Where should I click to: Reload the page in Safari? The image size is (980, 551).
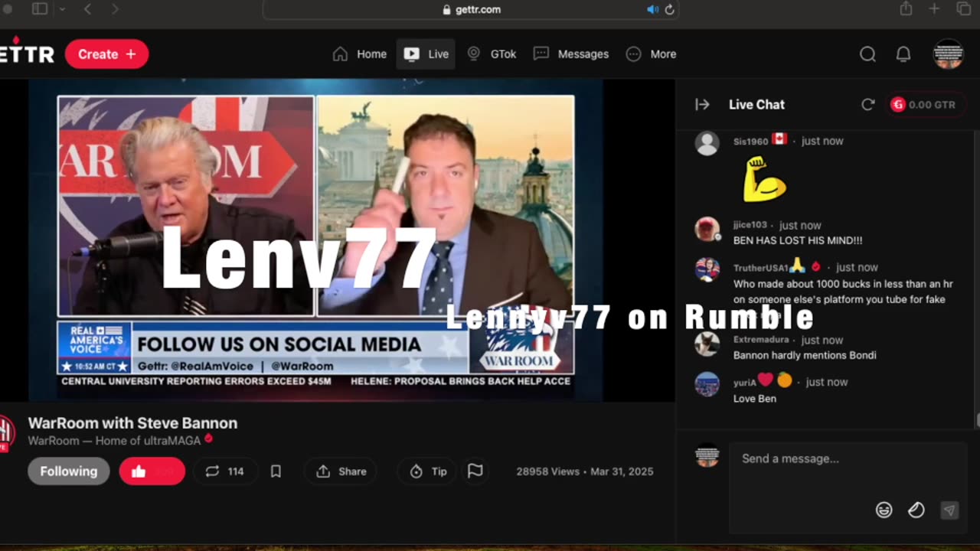pos(669,10)
